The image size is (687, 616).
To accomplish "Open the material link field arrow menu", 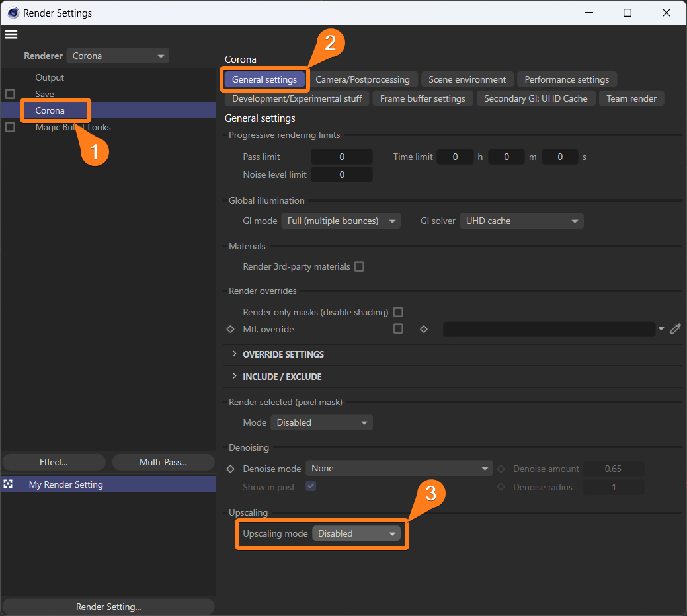I will (x=661, y=328).
